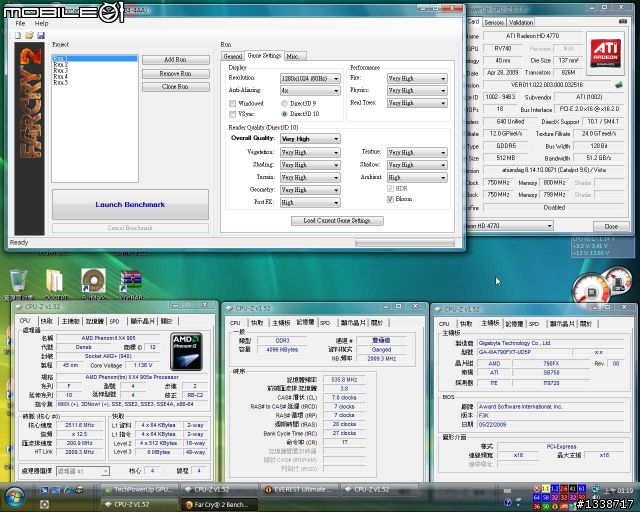The image size is (640, 512).
Task: Select the Direct3D 9 radio button
Action: (284, 103)
